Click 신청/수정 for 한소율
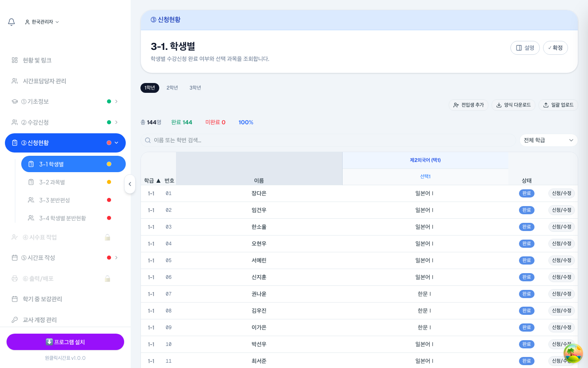Viewport: 588px width, 368px height. pyautogui.click(x=561, y=227)
